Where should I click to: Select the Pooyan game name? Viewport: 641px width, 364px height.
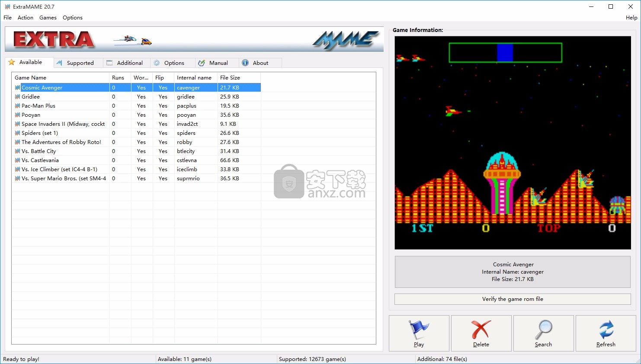pyautogui.click(x=31, y=115)
